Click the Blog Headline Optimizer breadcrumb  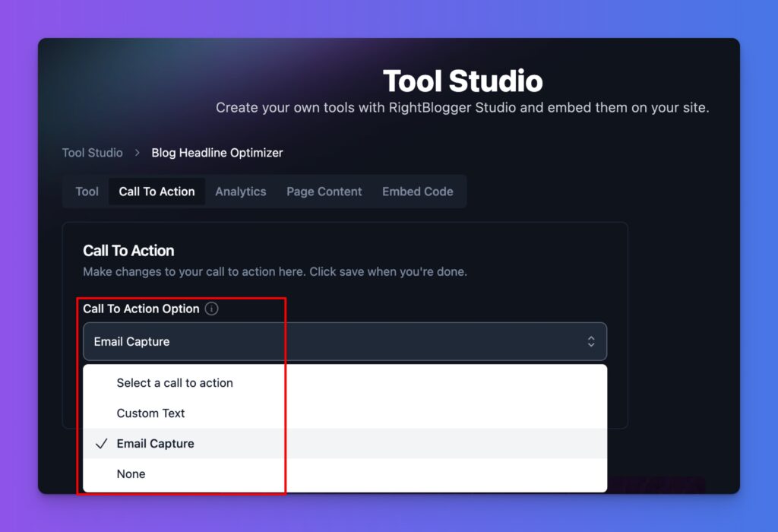217,152
